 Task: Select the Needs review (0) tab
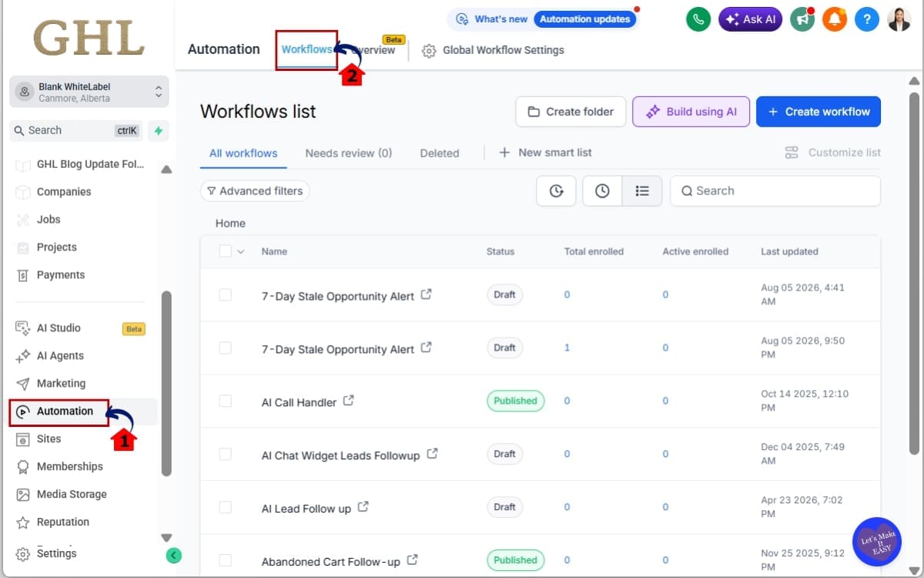[348, 153]
